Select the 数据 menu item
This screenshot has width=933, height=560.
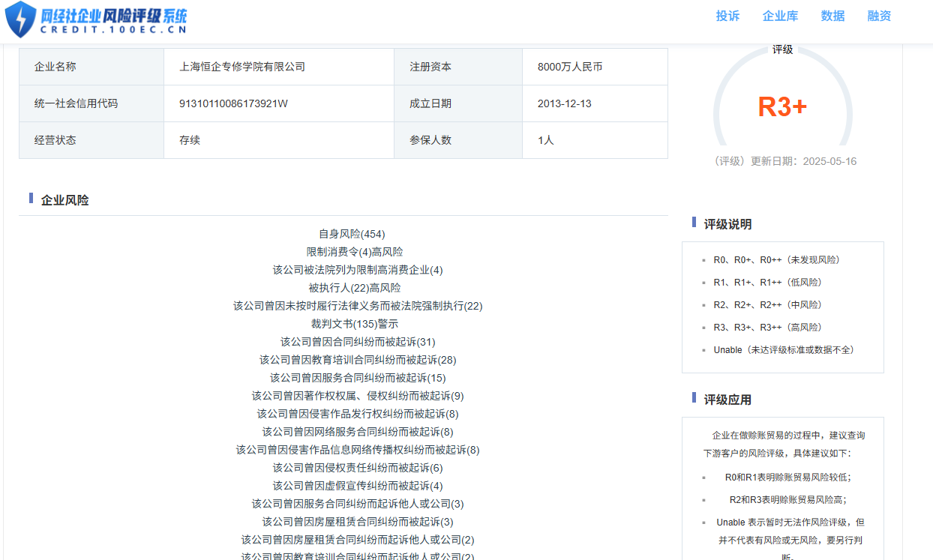pyautogui.click(x=832, y=16)
